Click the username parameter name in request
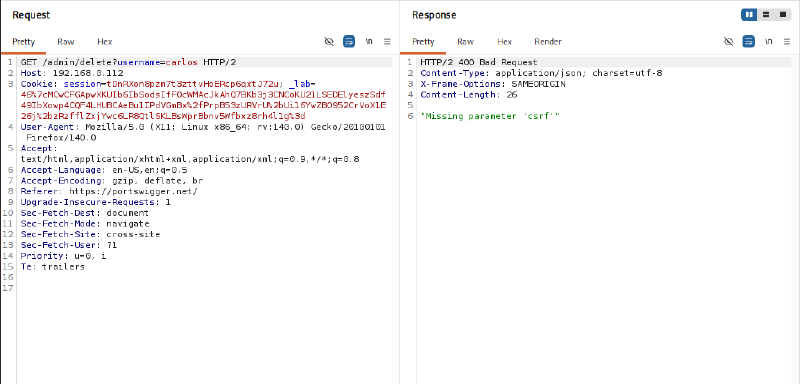Image resolution: width=800 pixels, height=384 pixels. click(x=139, y=62)
